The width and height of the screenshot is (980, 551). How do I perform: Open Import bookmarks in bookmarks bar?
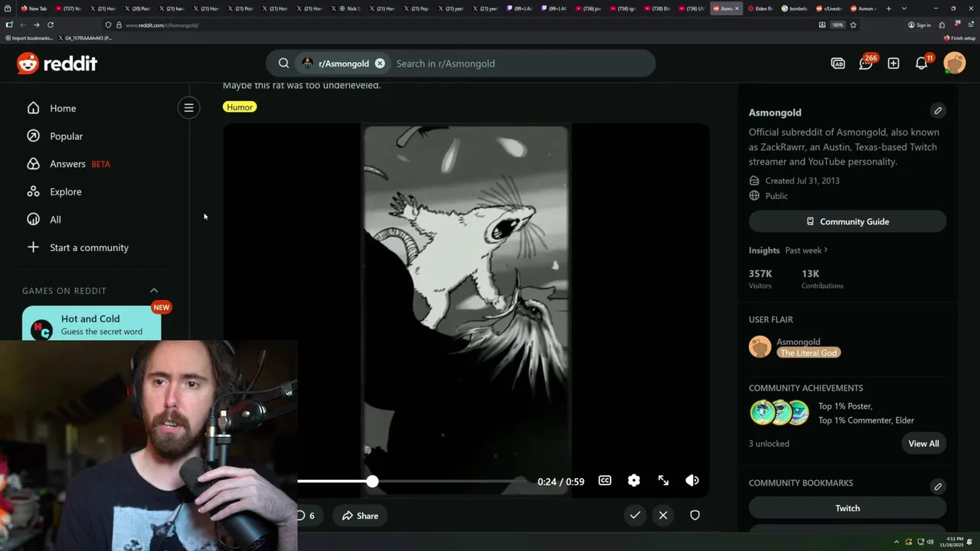(29, 37)
